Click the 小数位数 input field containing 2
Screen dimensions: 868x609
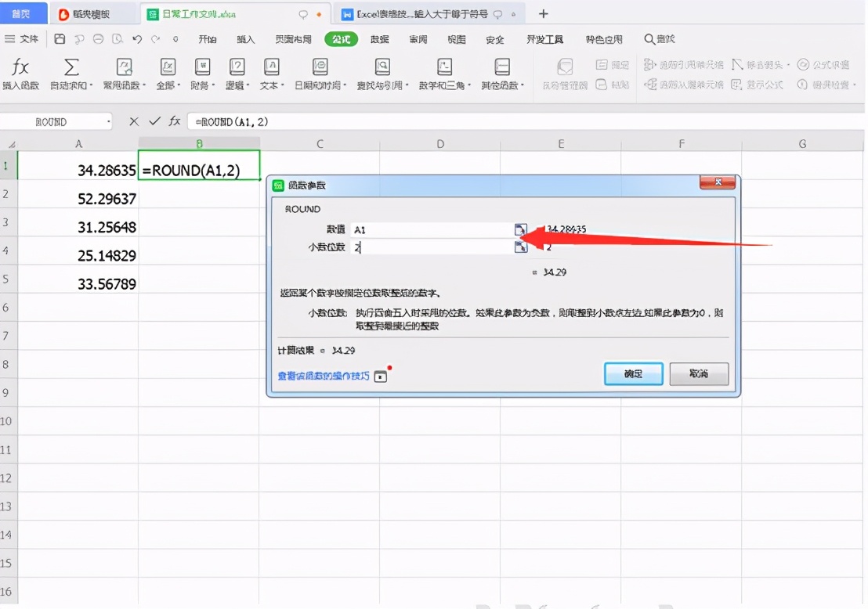coord(432,247)
